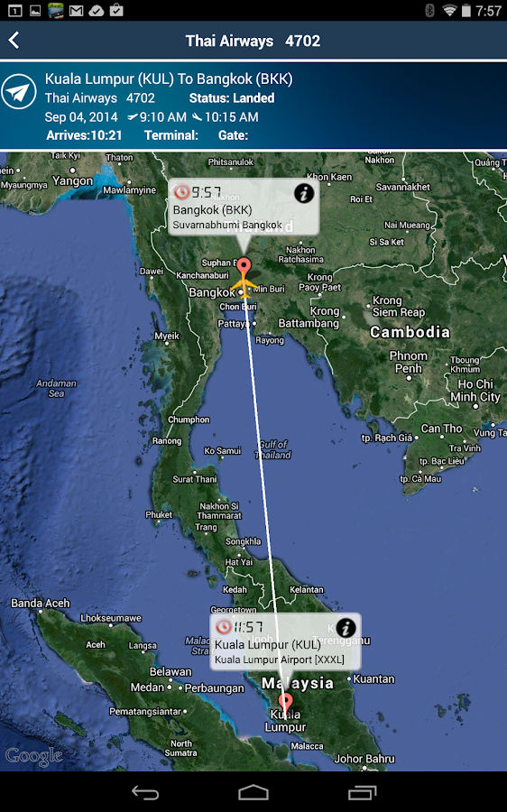This screenshot has width=507, height=812.
Task: Select the Bangkok (BKK) callout bubble
Action: tap(244, 208)
